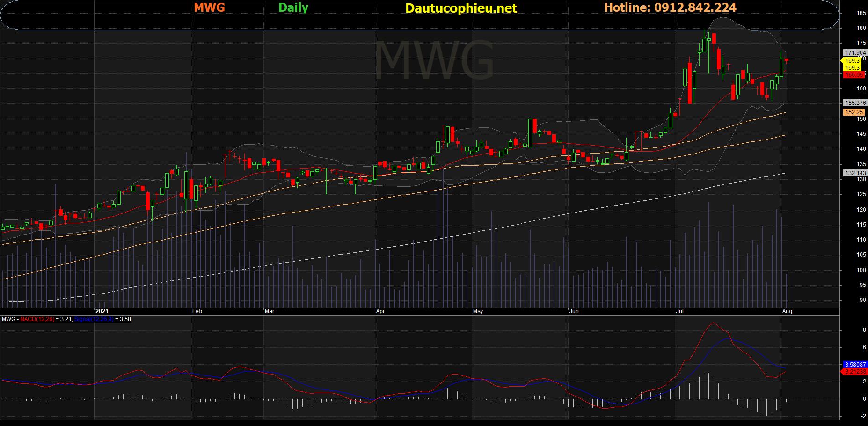Click the Aug marker on time axis
The height and width of the screenshot is (426, 868).
(x=787, y=311)
